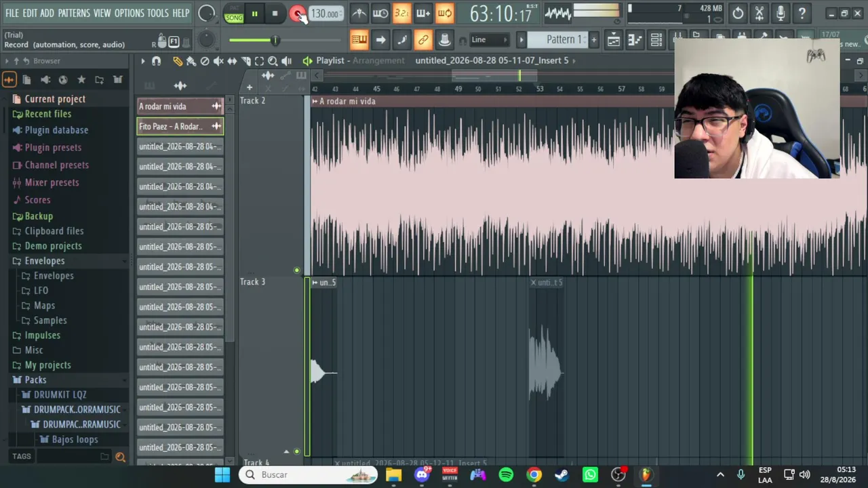868x488 pixels.
Task: Select the Slip tool in playlist
Action: point(232,61)
